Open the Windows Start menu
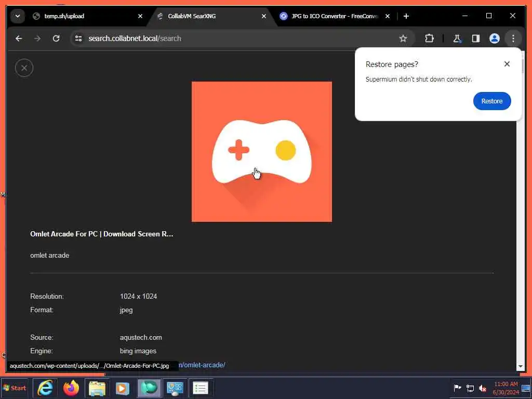The width and height of the screenshot is (532, 399). (14, 388)
